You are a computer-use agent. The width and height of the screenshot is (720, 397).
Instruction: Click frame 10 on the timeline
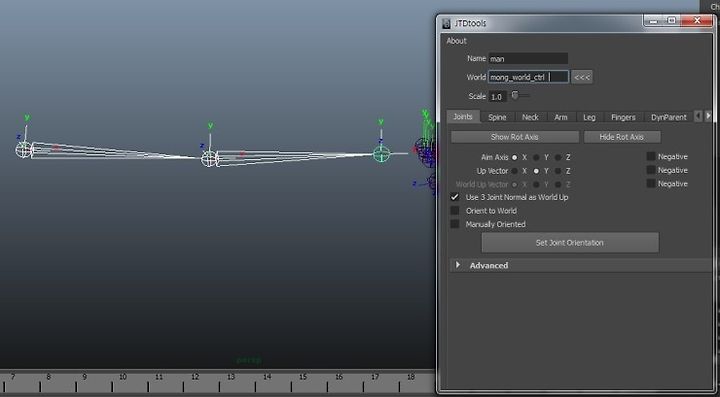pos(123,377)
